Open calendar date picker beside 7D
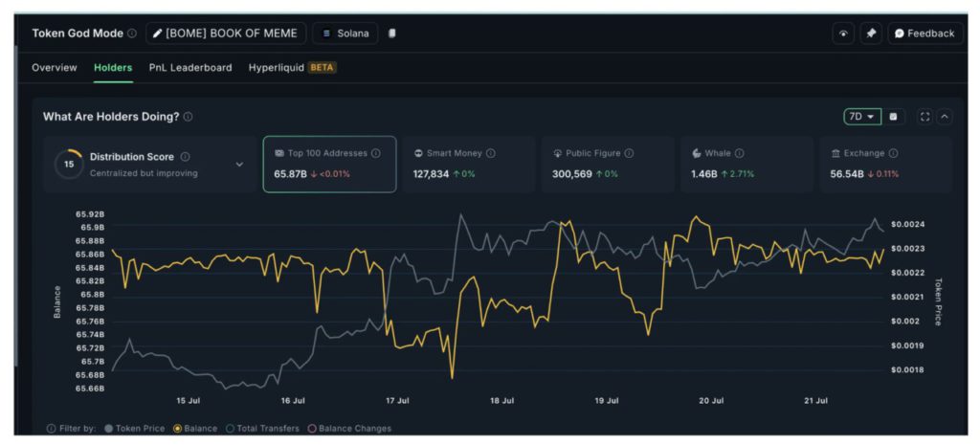This screenshot has height=445, width=980. [x=894, y=117]
